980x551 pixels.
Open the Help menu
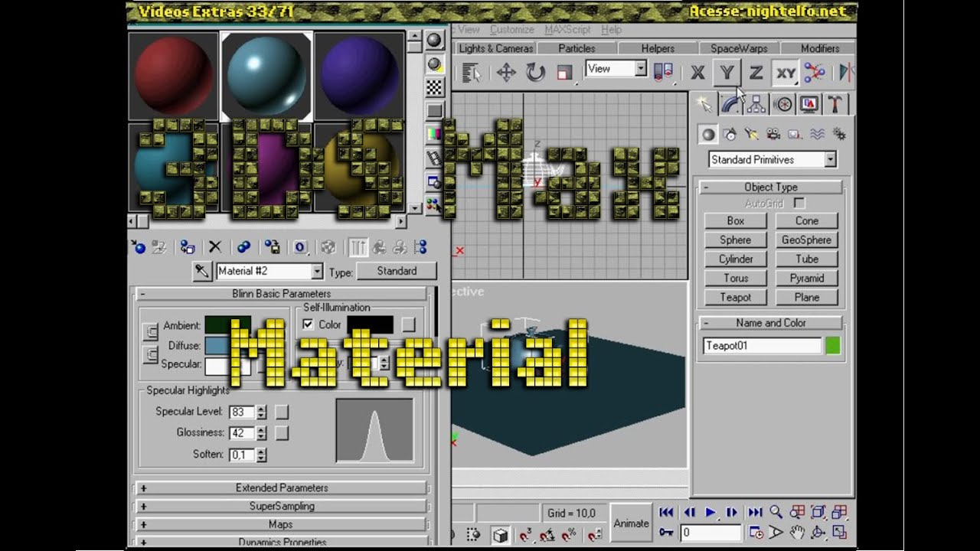pos(611,30)
